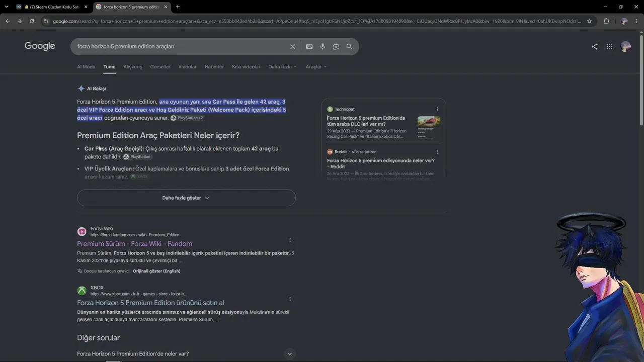This screenshot has height=362, width=644.
Task: Switch to the Steam Cüzdan Kodu tab
Action: (x=52, y=7)
